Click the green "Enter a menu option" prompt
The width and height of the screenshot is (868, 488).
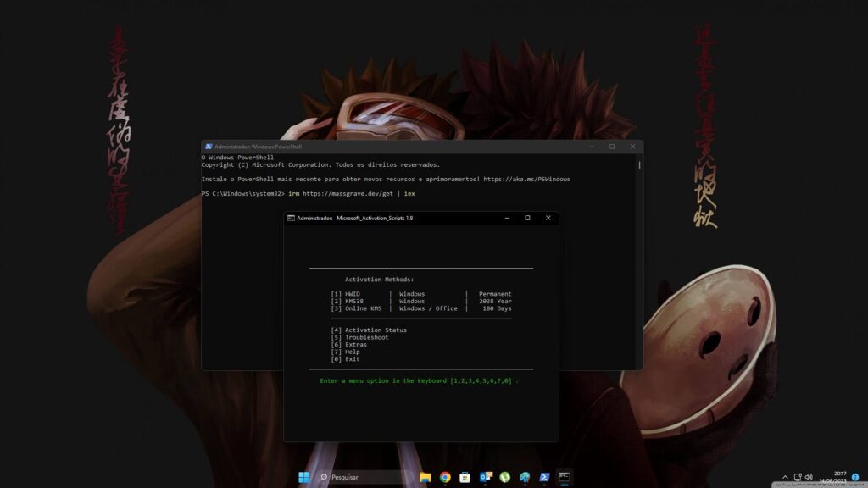(x=419, y=380)
